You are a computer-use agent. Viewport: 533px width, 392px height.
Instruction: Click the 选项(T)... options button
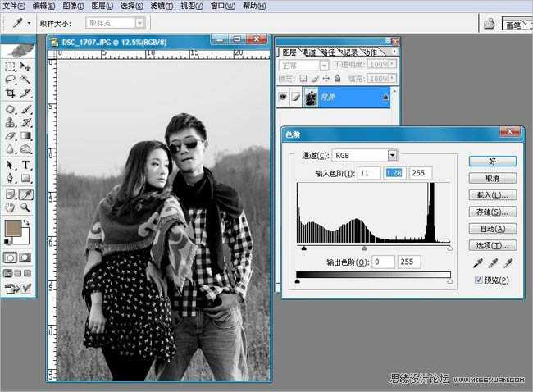click(x=493, y=245)
